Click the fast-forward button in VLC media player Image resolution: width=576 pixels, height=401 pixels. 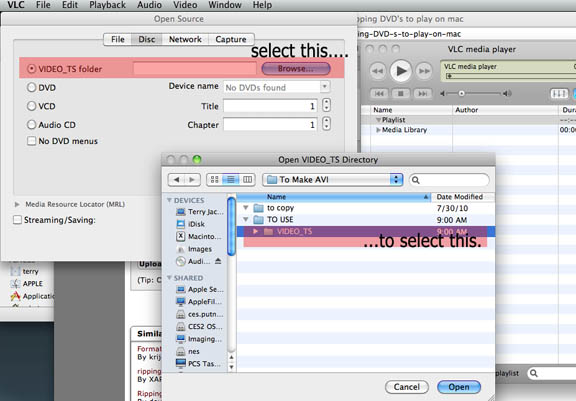point(424,71)
